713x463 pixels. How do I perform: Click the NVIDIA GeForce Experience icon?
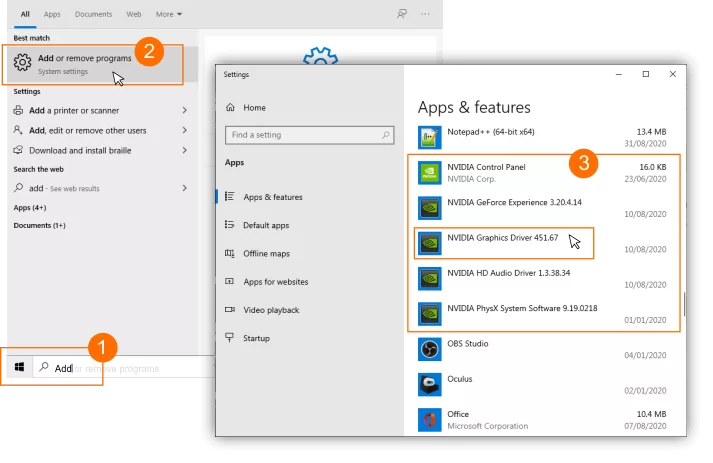(430, 208)
